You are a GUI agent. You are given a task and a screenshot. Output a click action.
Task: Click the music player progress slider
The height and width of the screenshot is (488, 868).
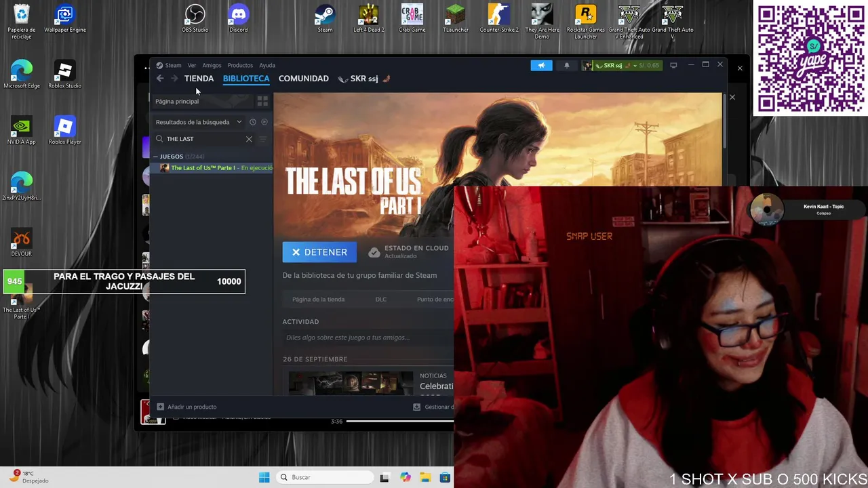pos(400,421)
